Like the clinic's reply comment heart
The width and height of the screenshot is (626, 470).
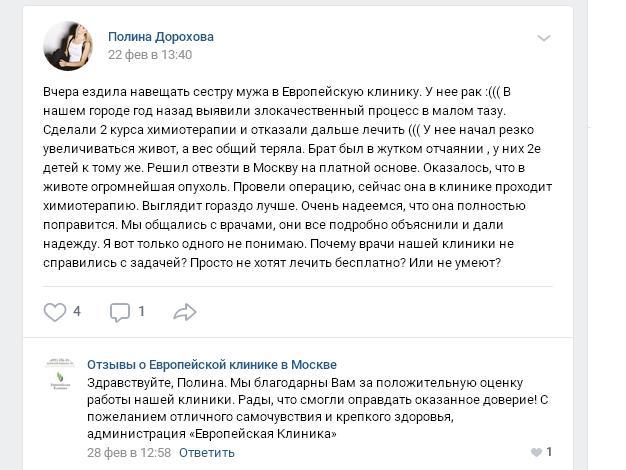tap(537, 452)
